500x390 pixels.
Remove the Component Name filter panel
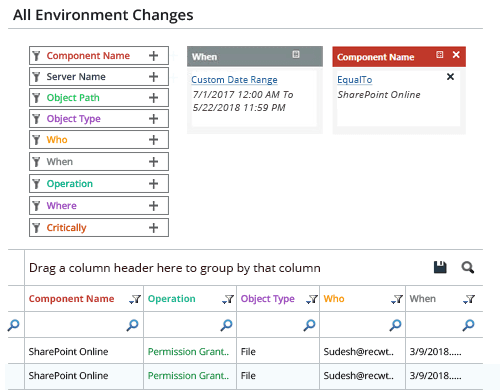tap(456, 55)
